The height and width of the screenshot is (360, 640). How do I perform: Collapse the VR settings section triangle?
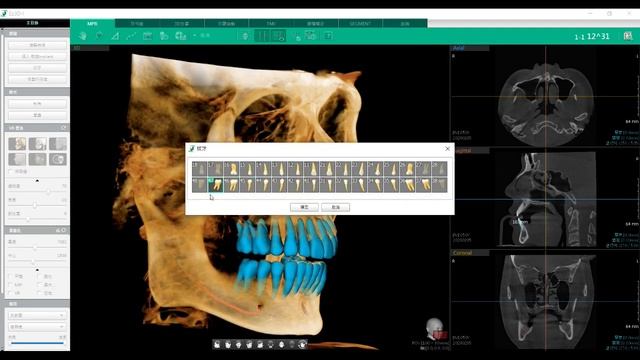tap(37, 180)
